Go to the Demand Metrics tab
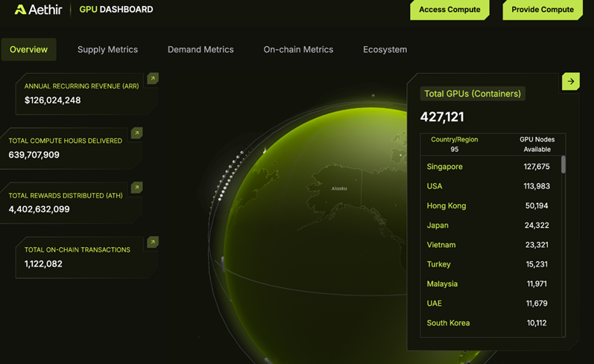 click(200, 50)
